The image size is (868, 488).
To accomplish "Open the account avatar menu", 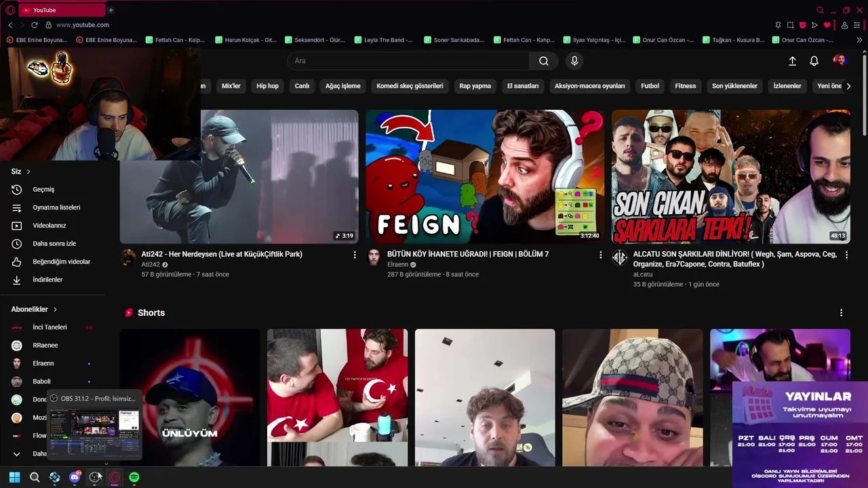I will click(x=840, y=61).
